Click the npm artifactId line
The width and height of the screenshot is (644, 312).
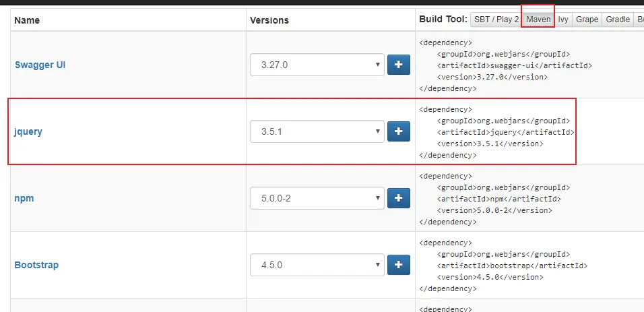pos(499,199)
